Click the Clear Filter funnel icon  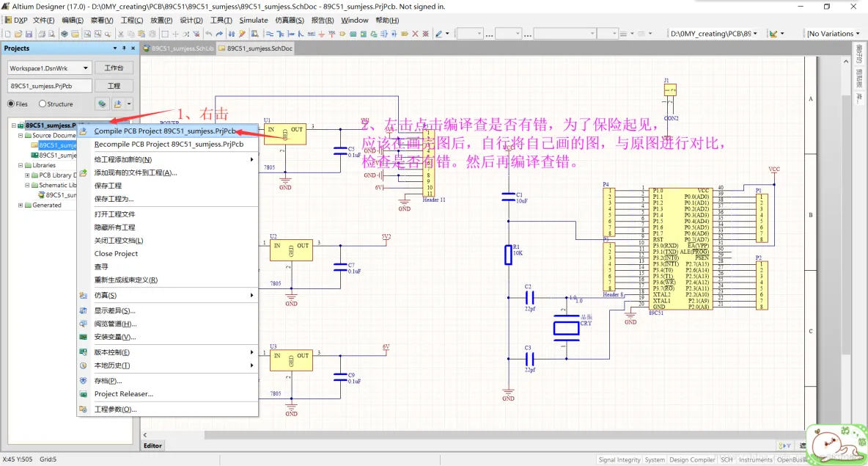[x=196, y=34]
